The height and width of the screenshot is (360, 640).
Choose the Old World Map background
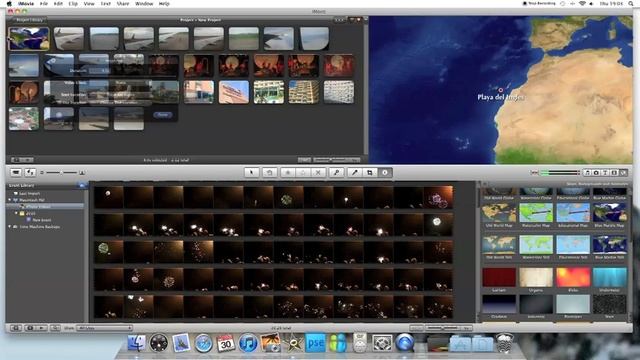(x=499, y=213)
